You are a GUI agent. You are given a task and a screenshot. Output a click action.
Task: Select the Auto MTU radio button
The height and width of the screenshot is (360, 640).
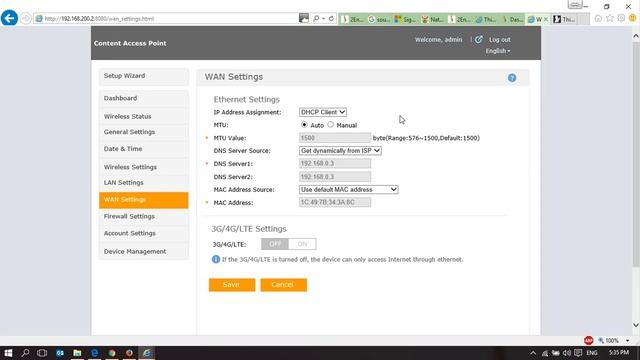(304, 124)
